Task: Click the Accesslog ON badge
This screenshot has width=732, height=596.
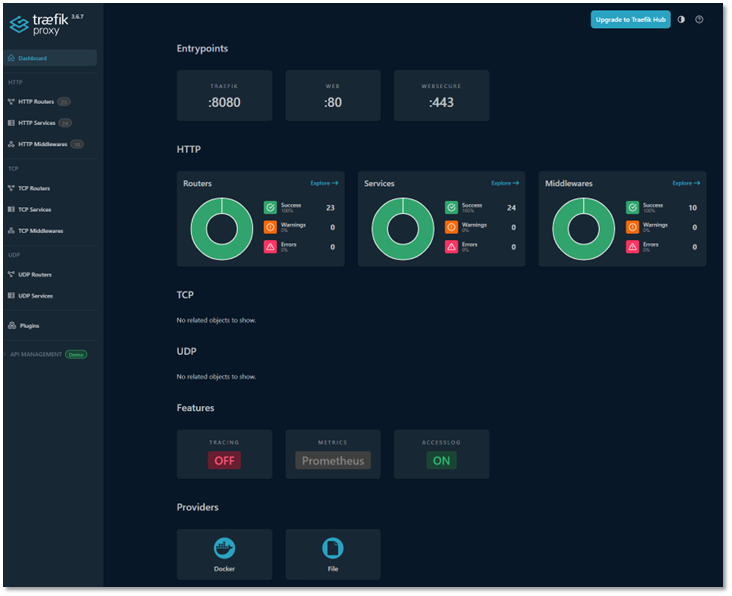Action: pyautogui.click(x=441, y=461)
